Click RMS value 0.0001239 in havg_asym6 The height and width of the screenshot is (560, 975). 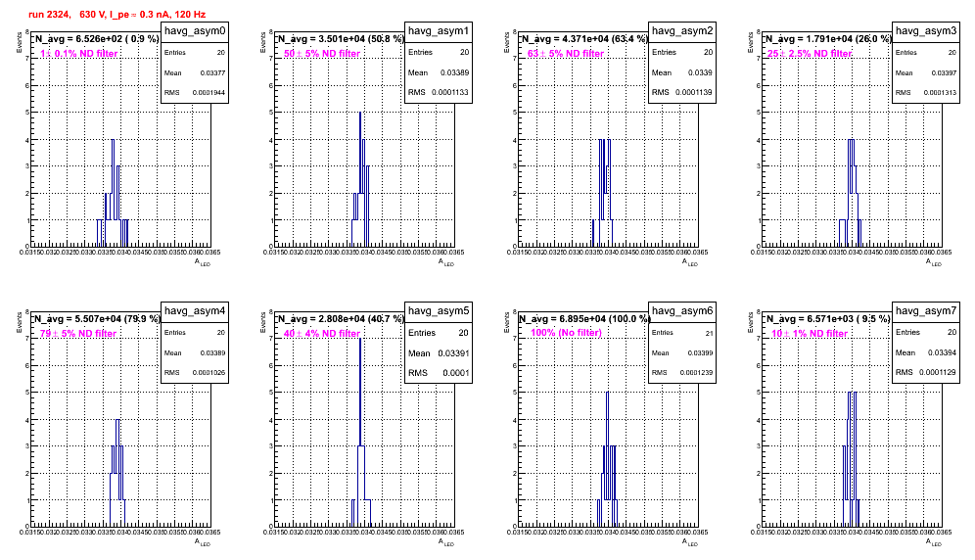pyautogui.click(x=696, y=373)
